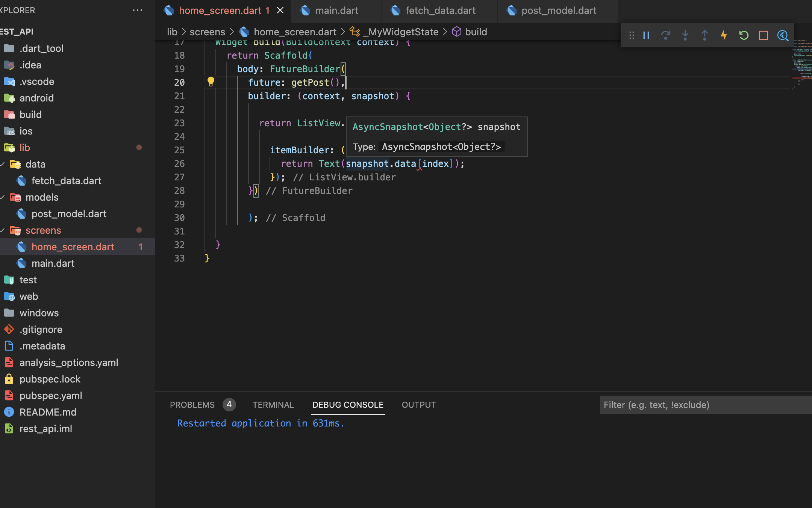The width and height of the screenshot is (812, 508).
Task: Focus the debug console filter field
Action: (705, 405)
